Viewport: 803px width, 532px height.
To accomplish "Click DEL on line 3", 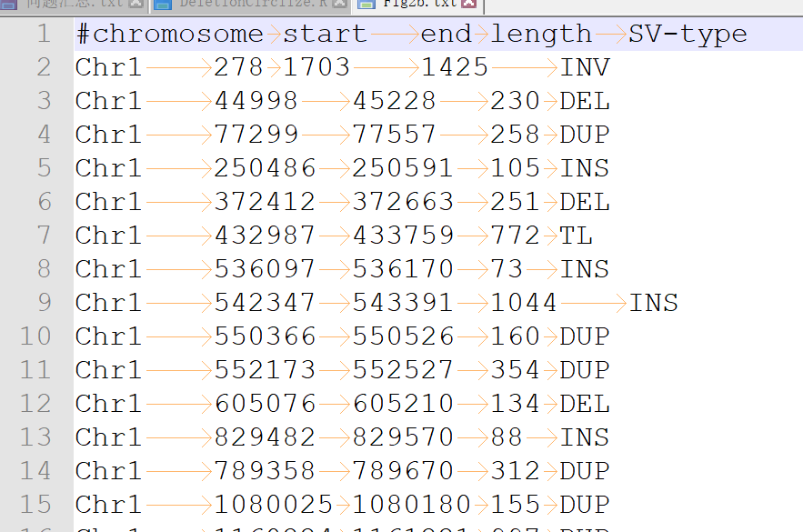I will pos(585,101).
